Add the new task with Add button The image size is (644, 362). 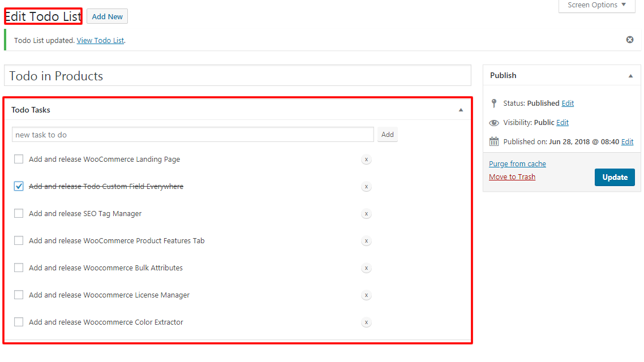click(387, 135)
